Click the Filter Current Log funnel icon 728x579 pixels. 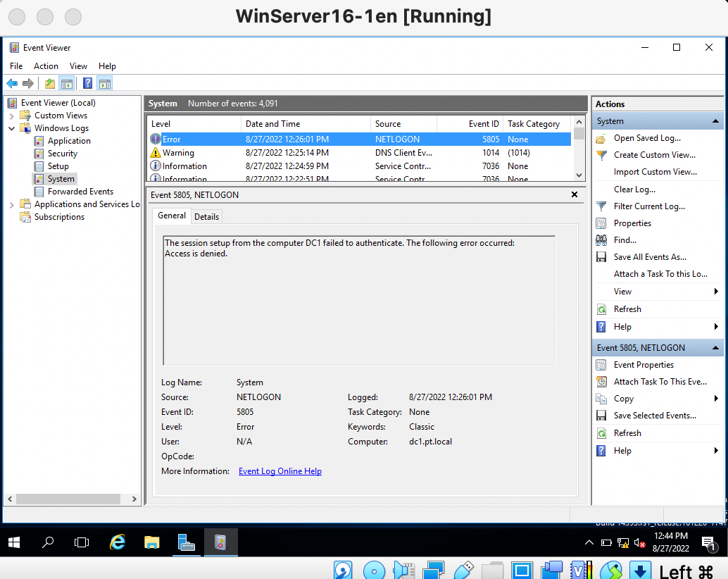click(x=601, y=206)
